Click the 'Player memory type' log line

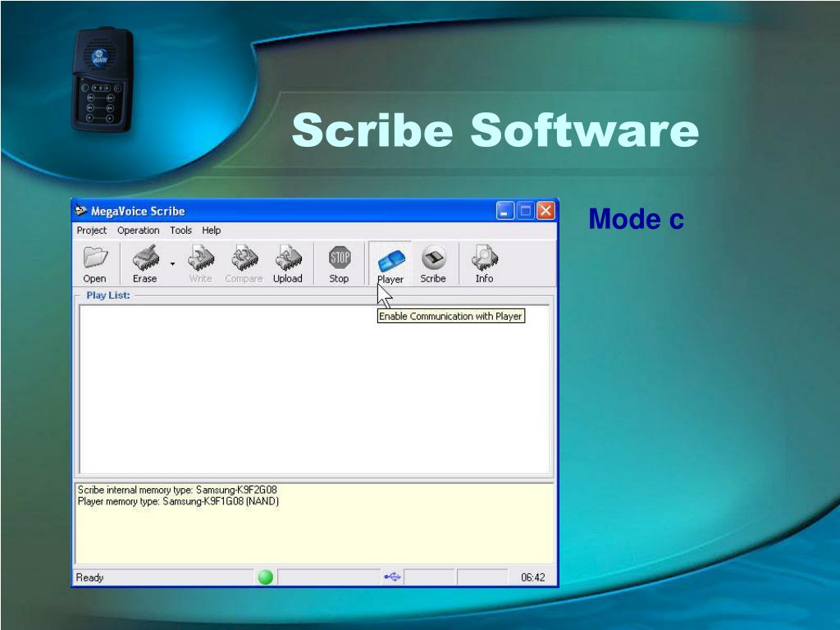(178, 501)
